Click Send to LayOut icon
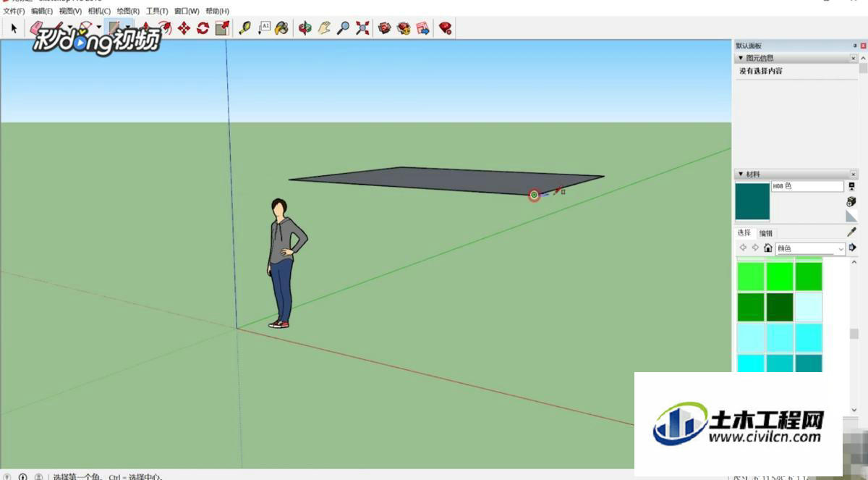The image size is (868, 480). coord(422,28)
